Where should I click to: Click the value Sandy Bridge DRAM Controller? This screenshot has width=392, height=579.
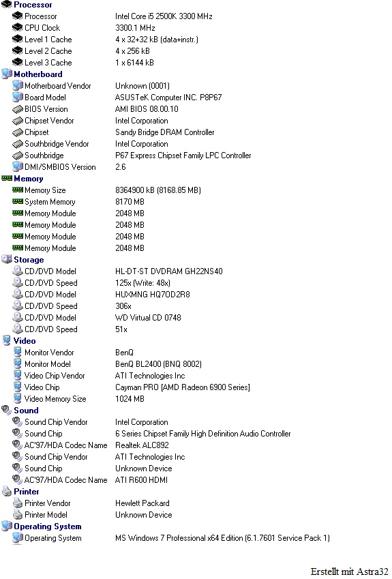click(x=164, y=132)
